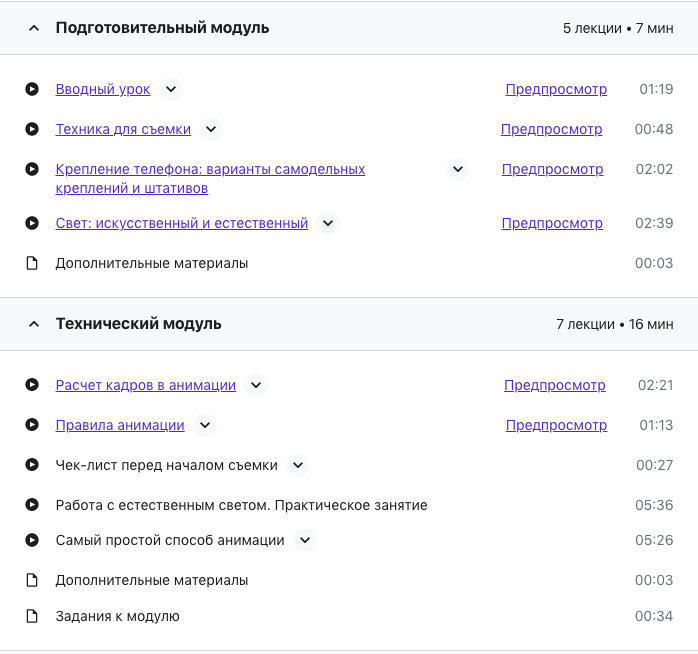Open Предпросмотр for Вводный урок
Screen dimensions: 698x654
coord(556,89)
